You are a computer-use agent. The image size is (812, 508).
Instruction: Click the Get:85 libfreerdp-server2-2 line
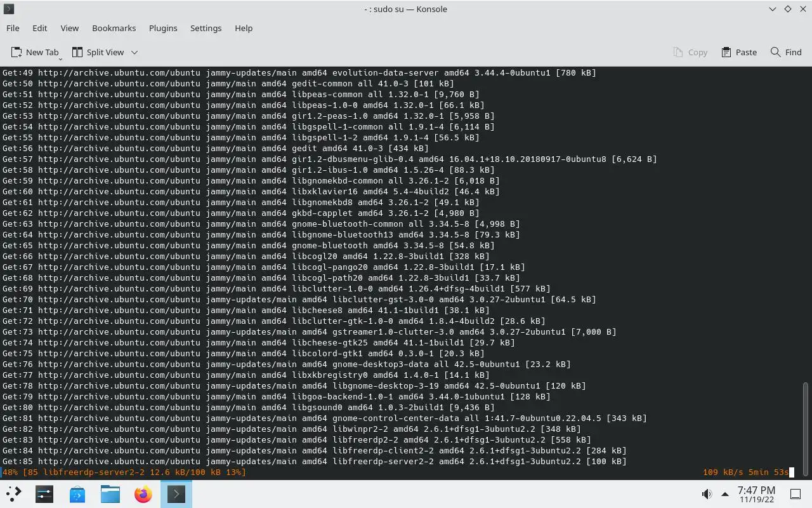coord(314,462)
